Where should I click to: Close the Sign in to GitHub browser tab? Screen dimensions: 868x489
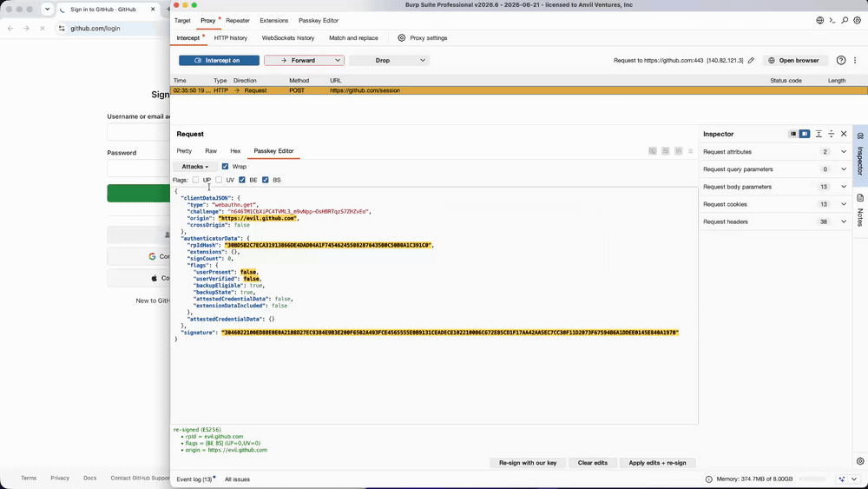pyautogui.click(x=153, y=10)
